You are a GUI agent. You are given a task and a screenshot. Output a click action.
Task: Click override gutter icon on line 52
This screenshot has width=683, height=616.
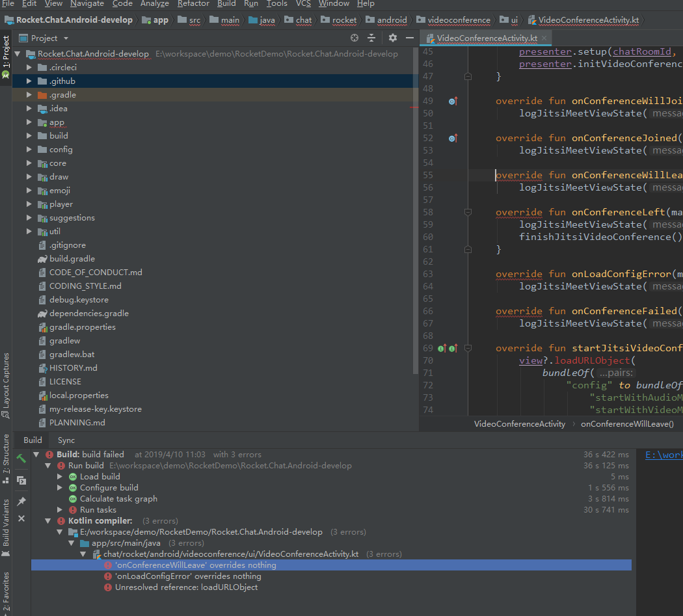tap(453, 139)
